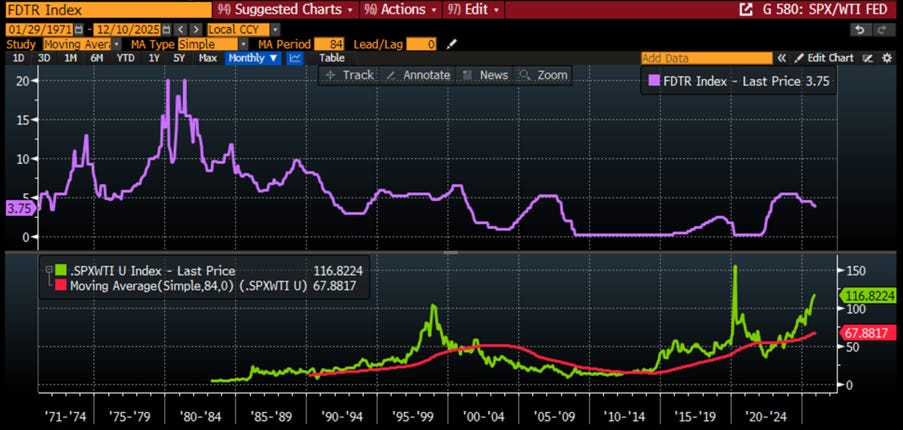903x430 pixels.
Task: Shift date range forward with right arrow
Action: click(195, 29)
